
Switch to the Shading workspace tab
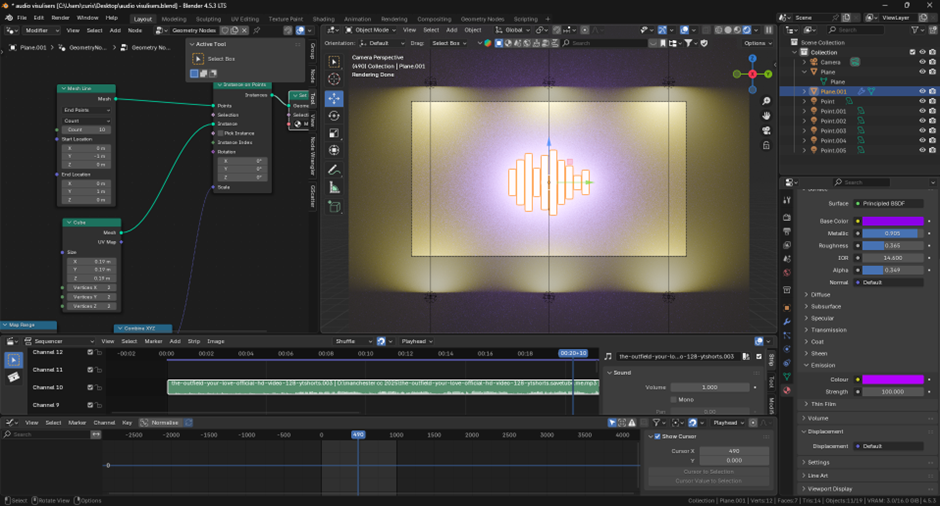coord(323,19)
